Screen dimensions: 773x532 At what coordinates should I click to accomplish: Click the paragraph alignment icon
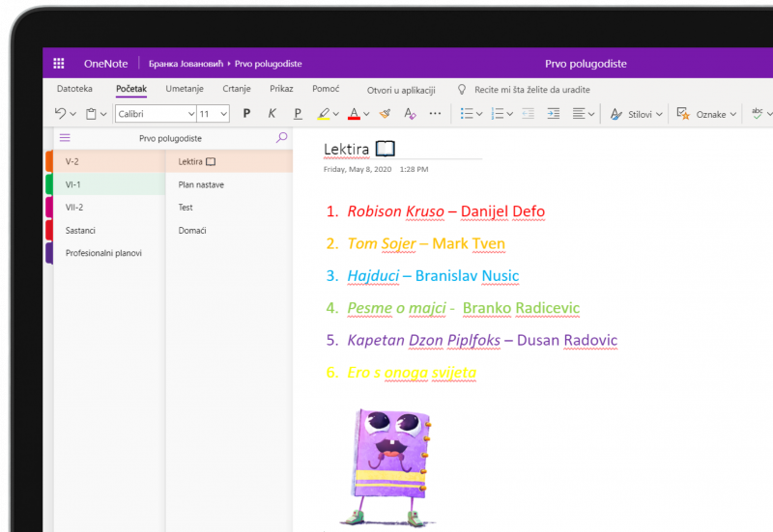click(579, 114)
